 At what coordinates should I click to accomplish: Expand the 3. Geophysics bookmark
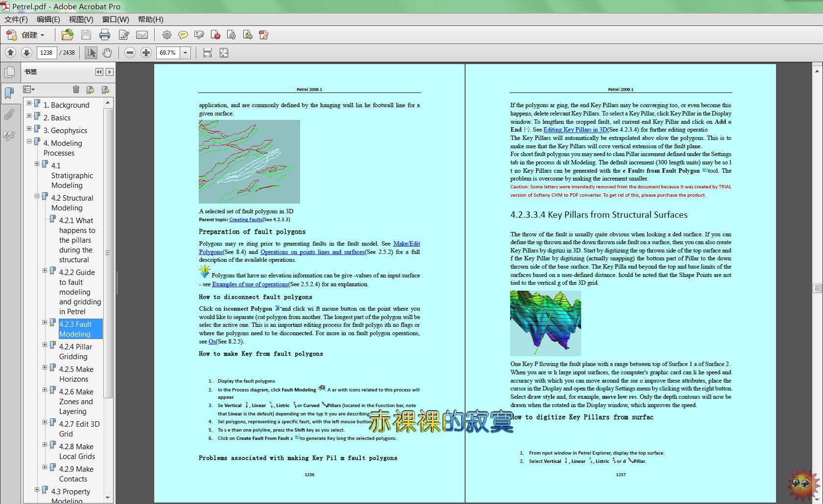tap(29, 129)
